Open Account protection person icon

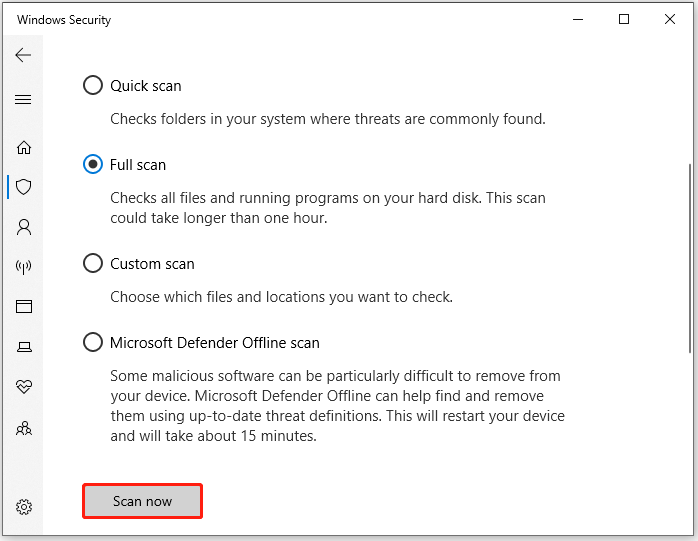pyautogui.click(x=24, y=227)
